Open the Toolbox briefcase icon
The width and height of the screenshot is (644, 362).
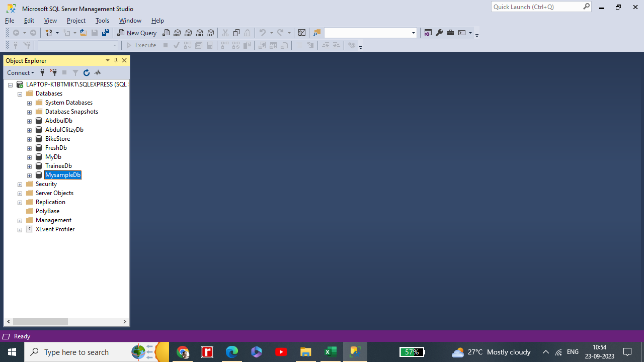coord(450,33)
